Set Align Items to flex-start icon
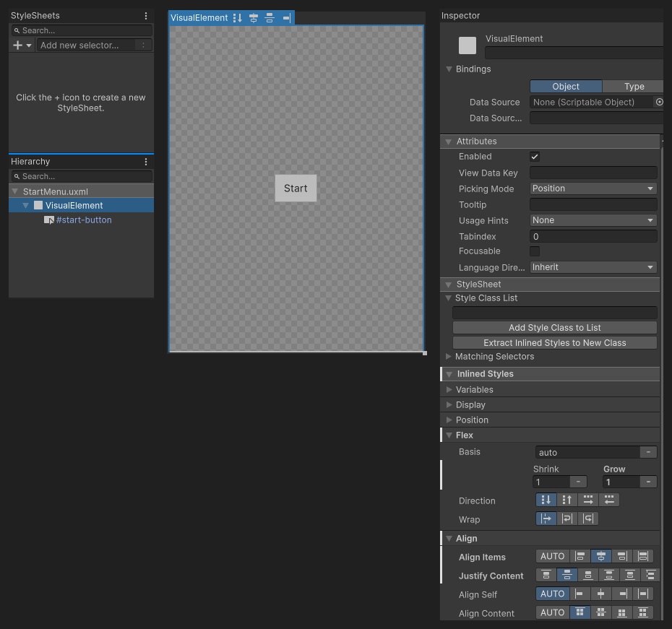Image resolution: width=672 pixels, height=629 pixels. 580,556
